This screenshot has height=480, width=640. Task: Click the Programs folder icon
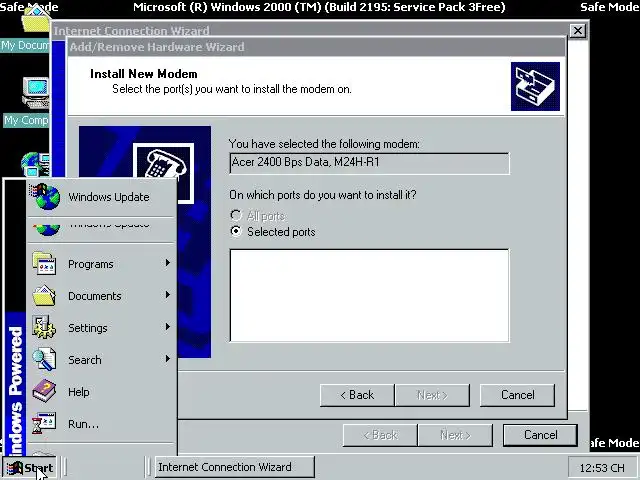(x=44, y=264)
